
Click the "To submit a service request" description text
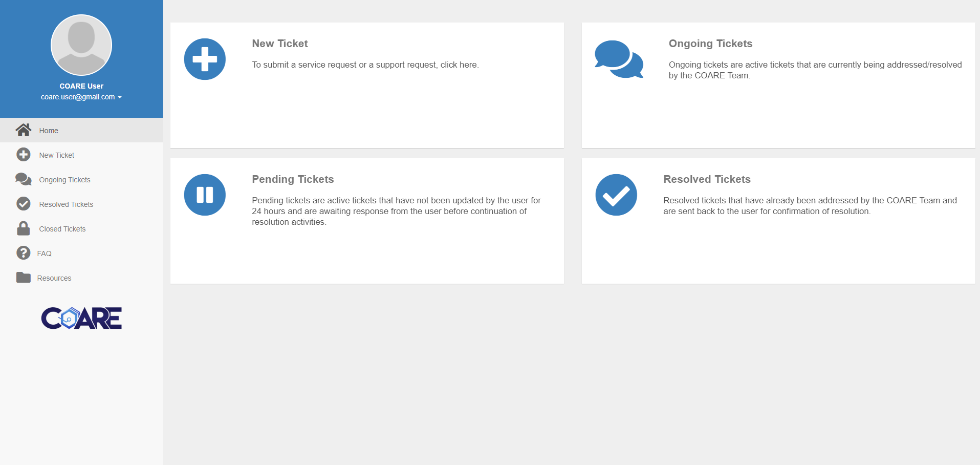click(x=365, y=65)
